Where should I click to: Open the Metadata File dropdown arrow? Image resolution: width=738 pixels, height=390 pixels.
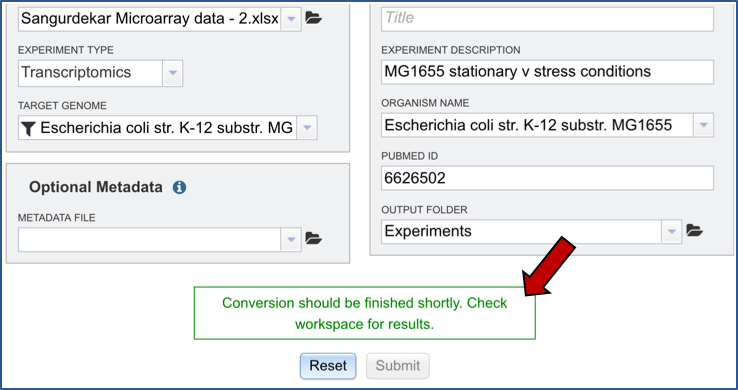point(291,239)
